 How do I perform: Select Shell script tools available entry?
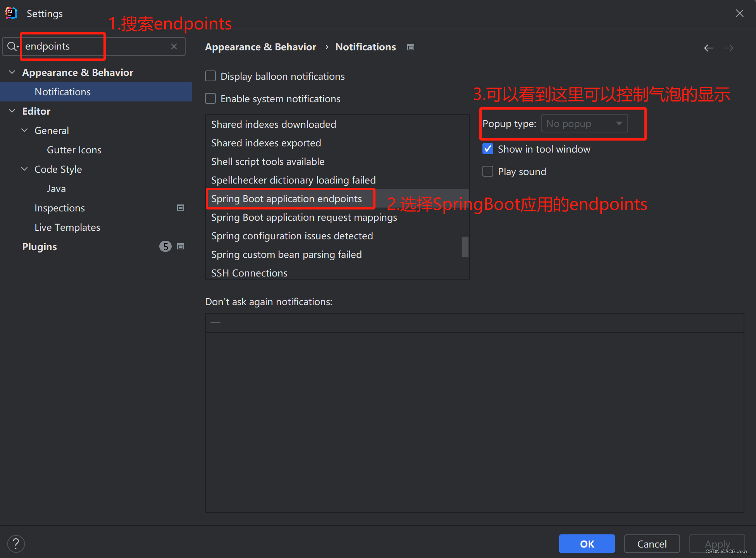click(x=337, y=161)
